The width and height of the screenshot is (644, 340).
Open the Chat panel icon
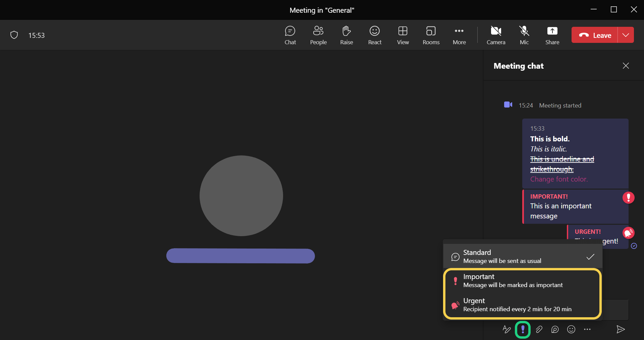tap(290, 35)
